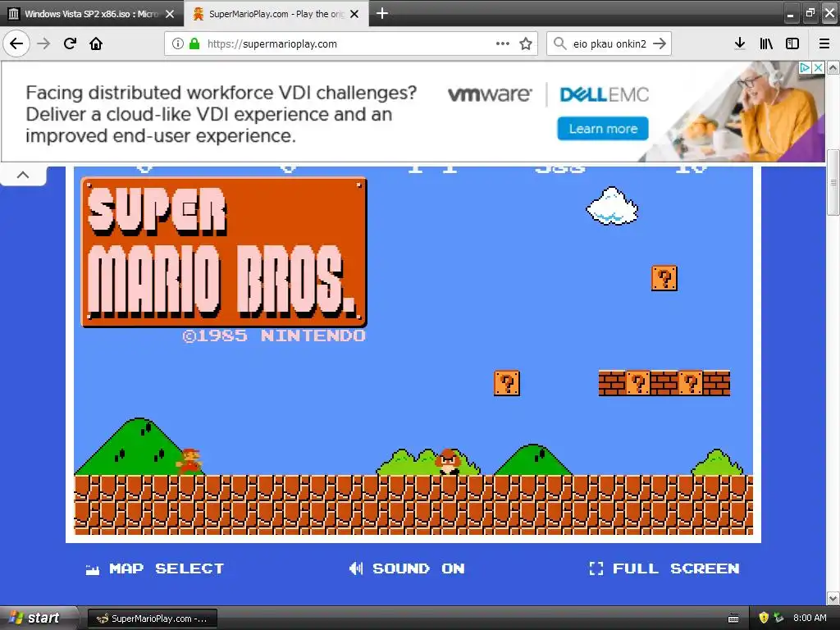The image size is (840, 630).
Task: Open page actions three-dot menu
Action: click(x=503, y=43)
